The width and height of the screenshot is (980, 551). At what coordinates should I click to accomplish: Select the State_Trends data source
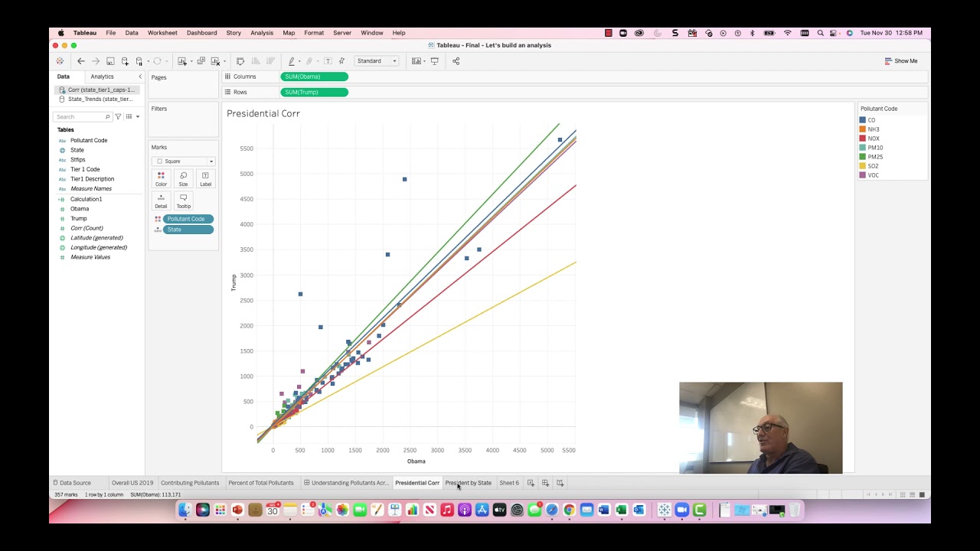[96, 99]
